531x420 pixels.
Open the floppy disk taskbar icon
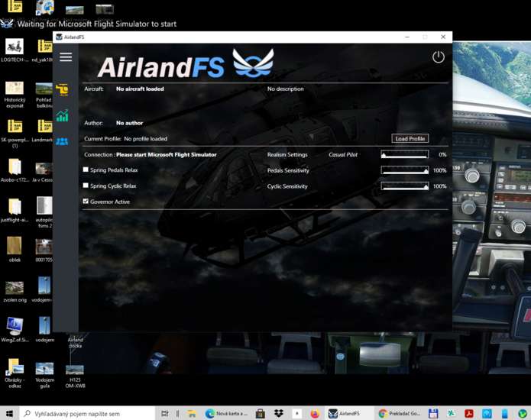[x=432, y=414]
